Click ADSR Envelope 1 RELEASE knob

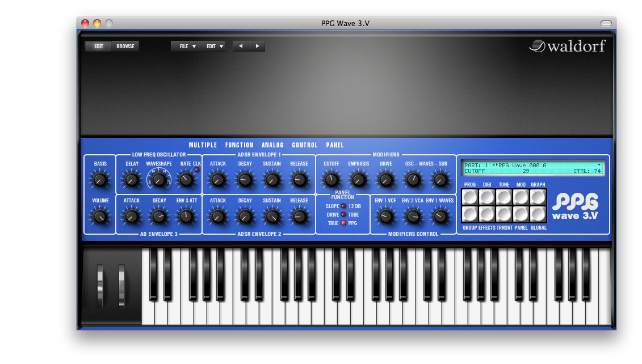[299, 180]
